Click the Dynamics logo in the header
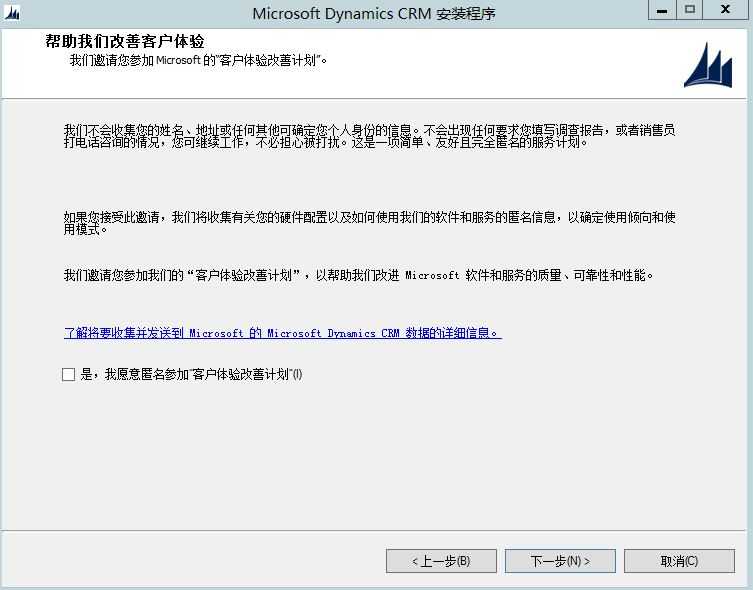Screen dimensions: 753x590 (708, 65)
